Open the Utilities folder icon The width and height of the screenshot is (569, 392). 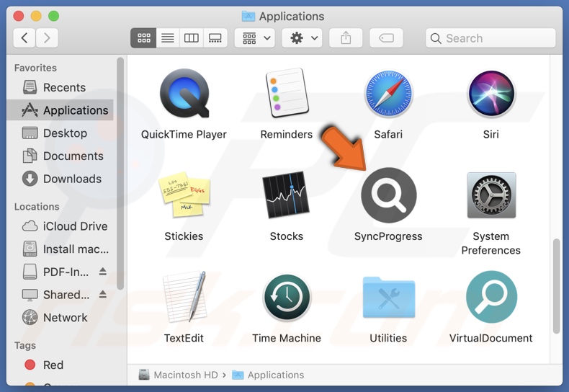(x=389, y=298)
